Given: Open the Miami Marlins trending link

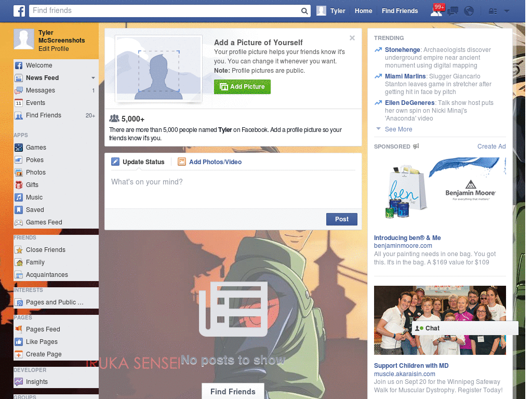Looking at the screenshot, I should click(x=405, y=76).
